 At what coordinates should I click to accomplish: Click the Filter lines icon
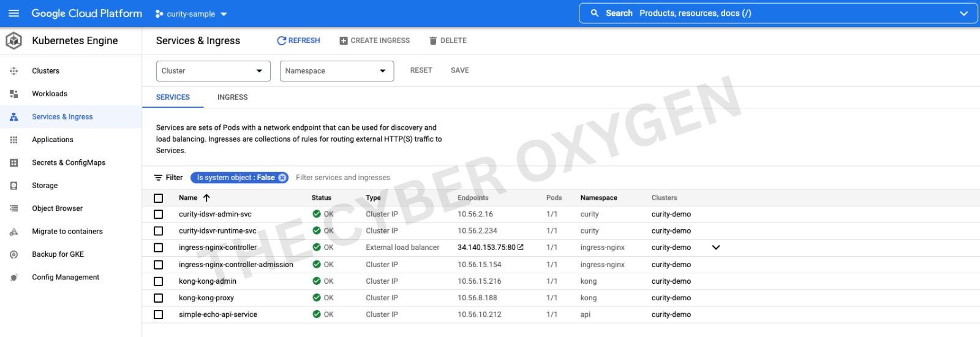coord(158,178)
